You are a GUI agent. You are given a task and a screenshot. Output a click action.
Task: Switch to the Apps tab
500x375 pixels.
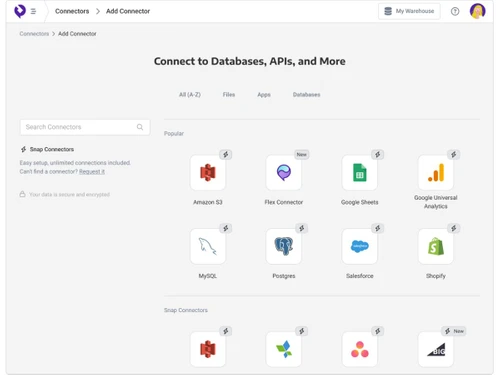click(x=264, y=95)
